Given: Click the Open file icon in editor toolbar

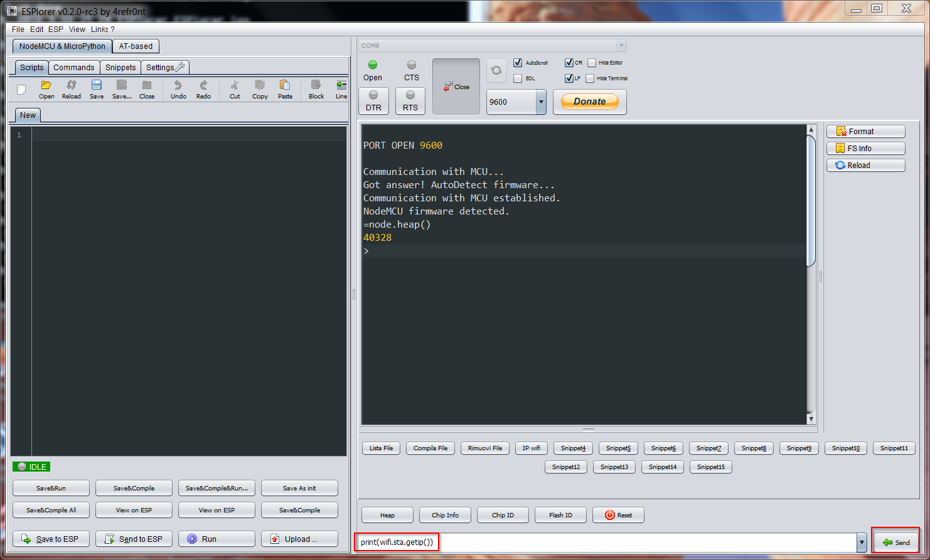Looking at the screenshot, I should tap(46, 86).
